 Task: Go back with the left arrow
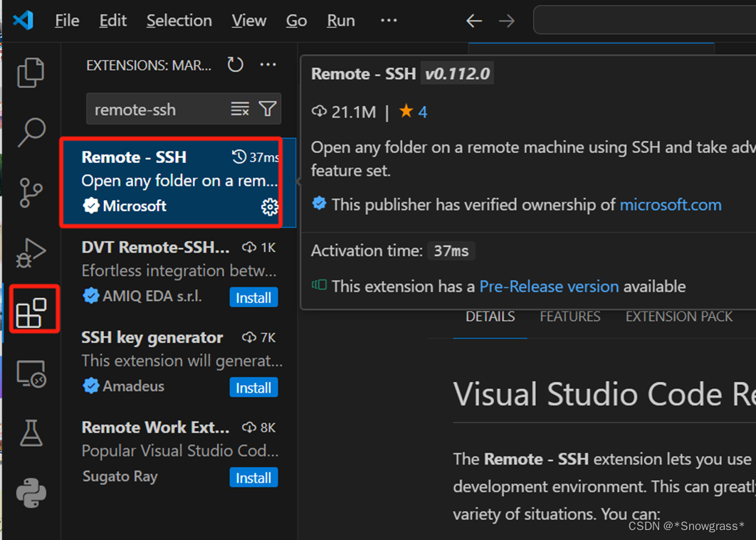(x=474, y=21)
